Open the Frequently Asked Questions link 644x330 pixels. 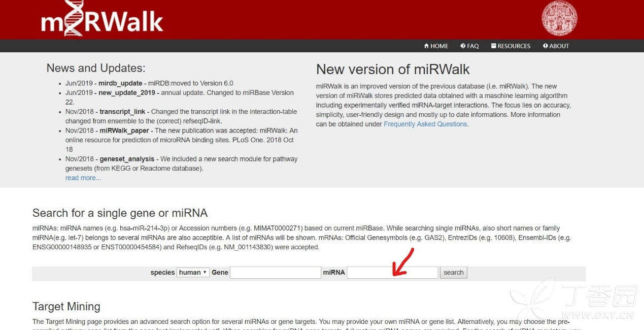(425, 124)
